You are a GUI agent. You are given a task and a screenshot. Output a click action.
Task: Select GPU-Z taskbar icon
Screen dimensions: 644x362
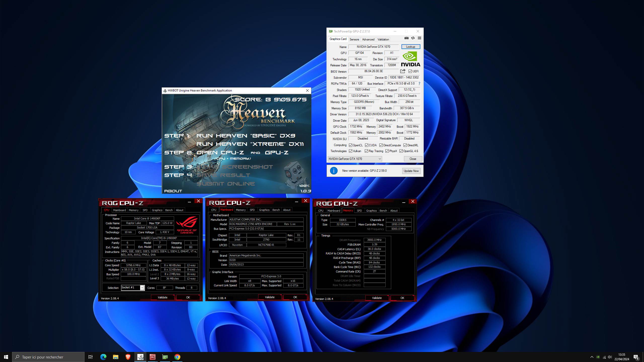coord(165,357)
